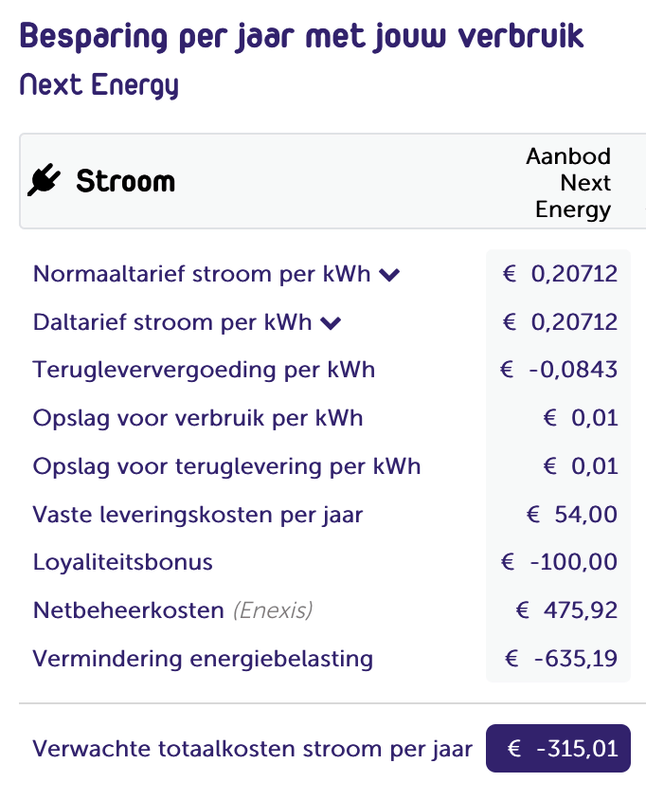Screen dimensions: 646x800
Task: Click the Stroom section heading
Action: pyautogui.click(x=125, y=182)
